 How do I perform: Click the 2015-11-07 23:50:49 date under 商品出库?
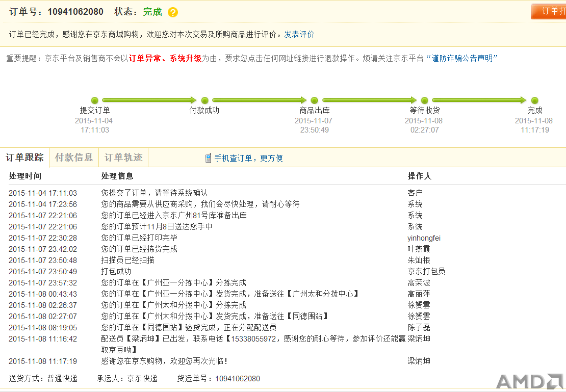pos(314,125)
